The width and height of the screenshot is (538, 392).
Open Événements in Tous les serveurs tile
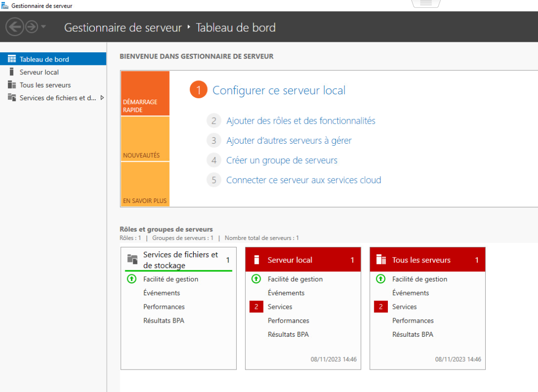pyautogui.click(x=411, y=293)
